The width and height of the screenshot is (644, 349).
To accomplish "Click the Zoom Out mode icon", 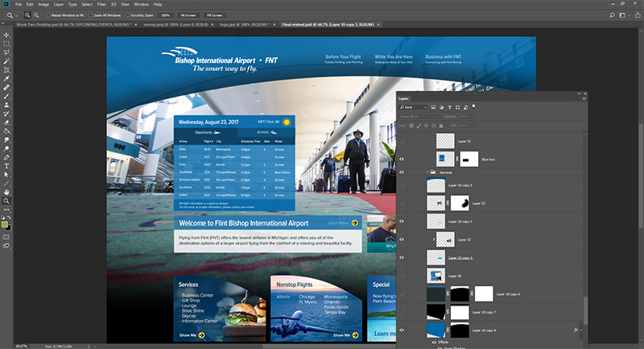I will pos(36,15).
